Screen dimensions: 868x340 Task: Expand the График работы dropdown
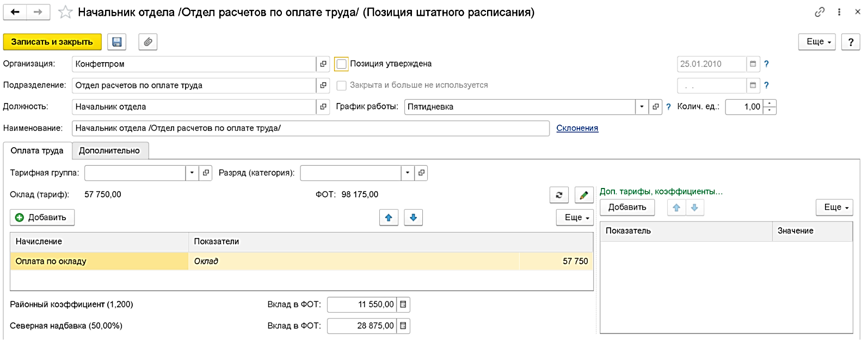tap(642, 107)
